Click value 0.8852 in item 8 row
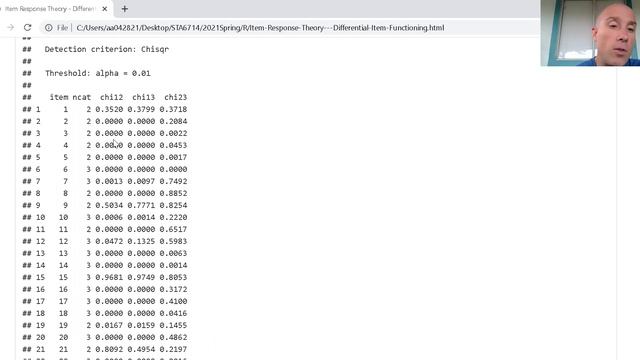Screen dimensions: 640x360 point(173,193)
